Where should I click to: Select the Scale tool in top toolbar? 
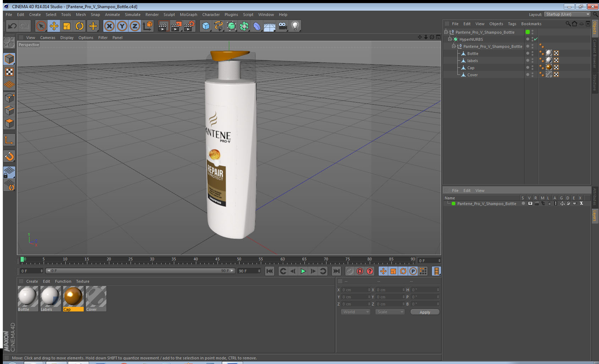point(67,26)
